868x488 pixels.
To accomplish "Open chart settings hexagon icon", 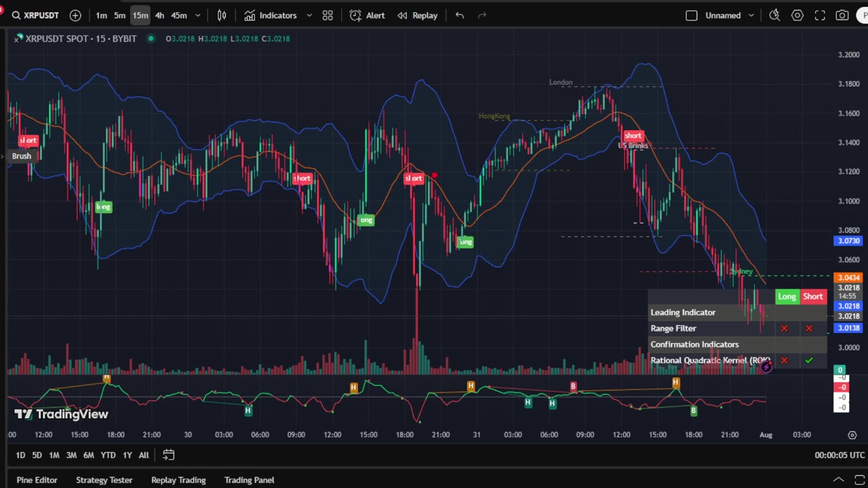I will (797, 15).
